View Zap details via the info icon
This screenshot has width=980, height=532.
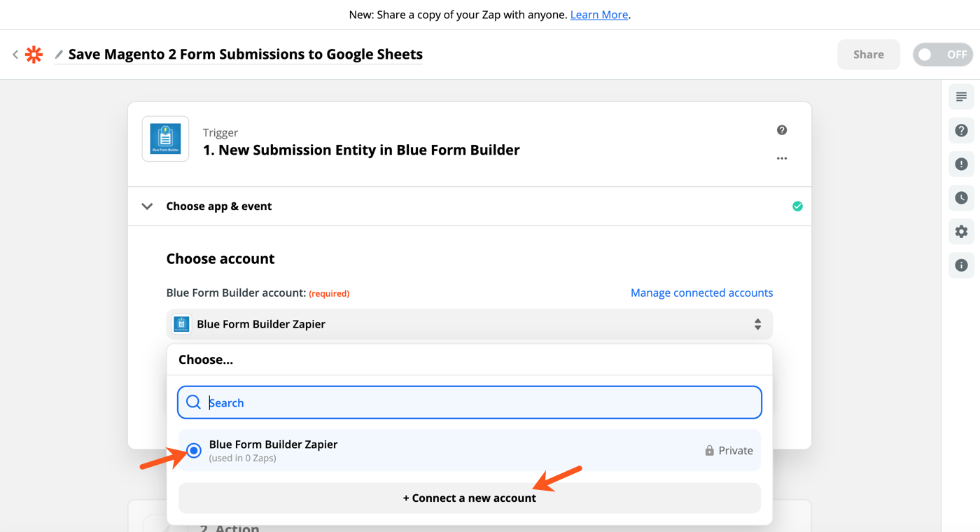click(x=960, y=265)
